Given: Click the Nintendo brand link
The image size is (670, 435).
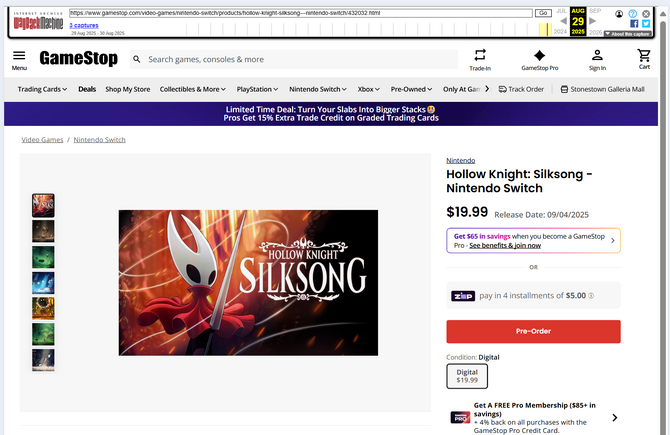Looking at the screenshot, I should 460,160.
